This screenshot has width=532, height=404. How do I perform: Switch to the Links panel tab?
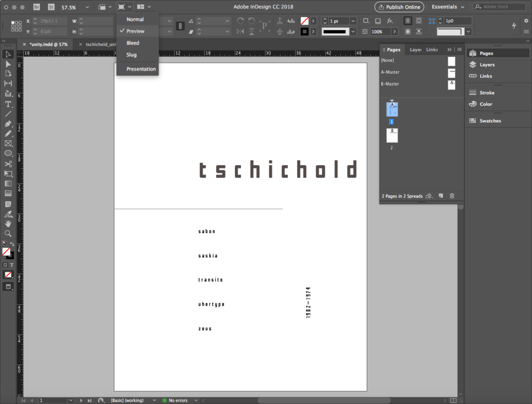(x=432, y=50)
